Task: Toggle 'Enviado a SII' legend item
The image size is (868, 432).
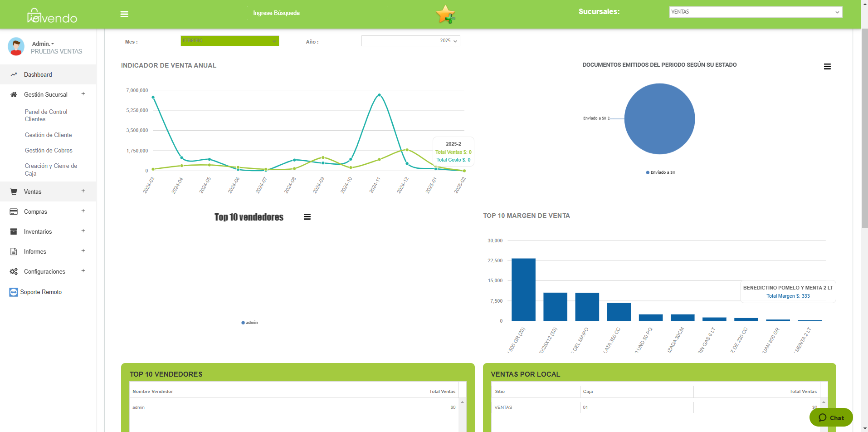Action: (x=660, y=172)
